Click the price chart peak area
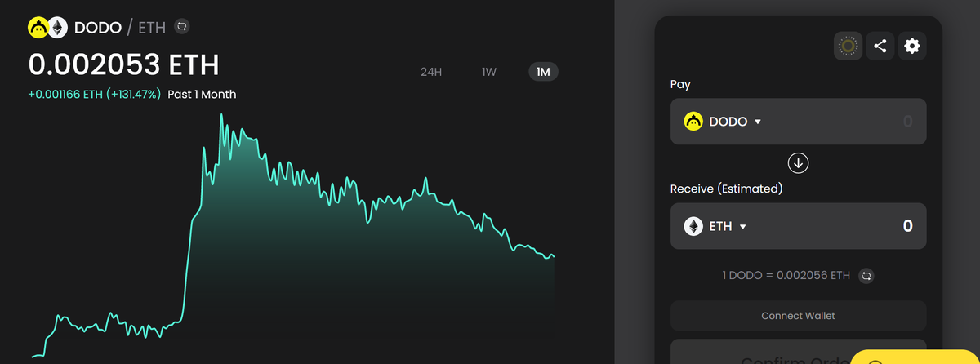The height and width of the screenshot is (364, 980). (x=221, y=122)
